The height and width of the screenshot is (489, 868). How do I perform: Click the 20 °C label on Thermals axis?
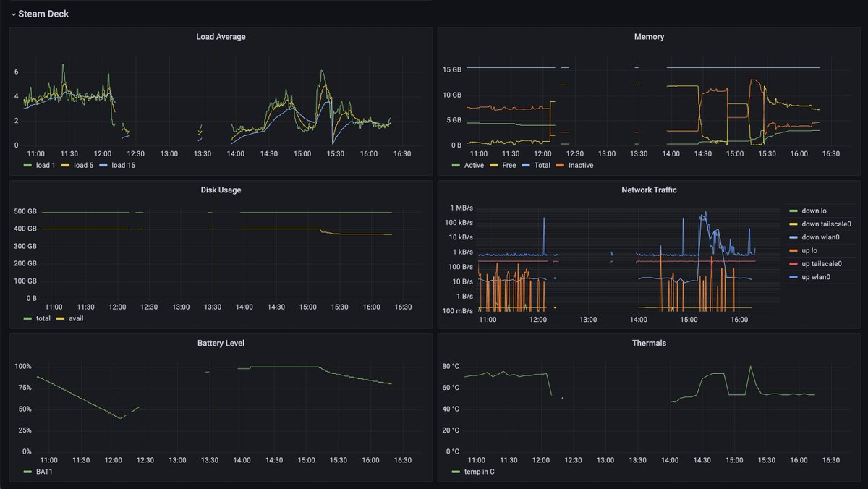(451, 430)
